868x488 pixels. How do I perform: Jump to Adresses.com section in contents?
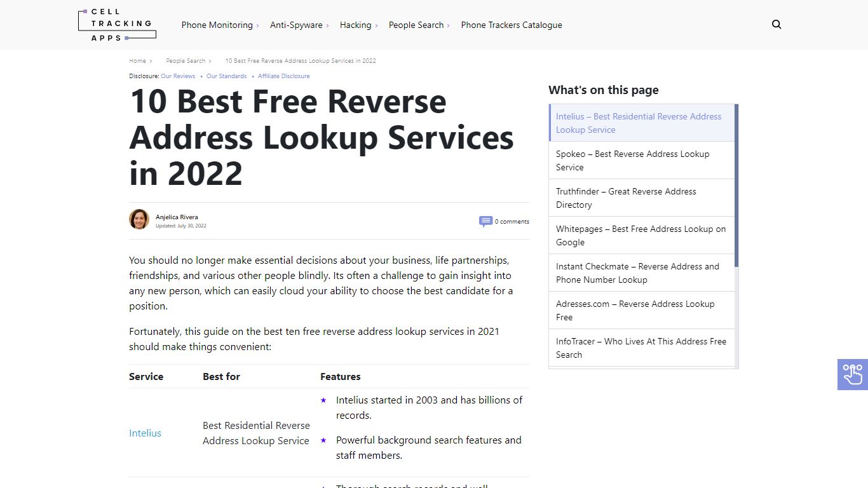(642, 310)
